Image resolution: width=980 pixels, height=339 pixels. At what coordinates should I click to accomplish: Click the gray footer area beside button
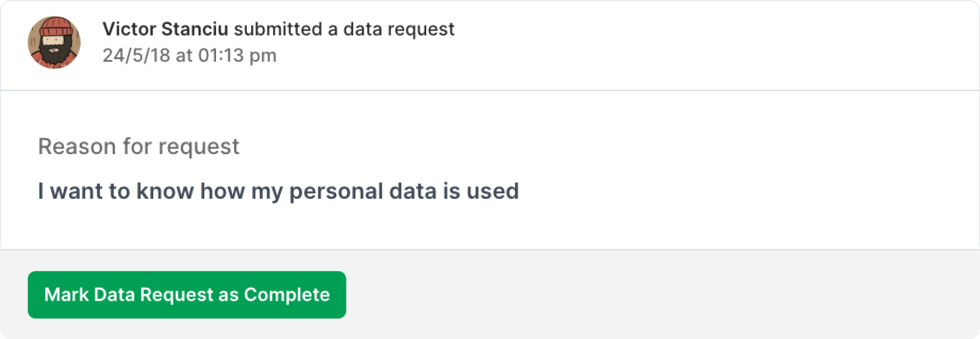(x=638, y=295)
